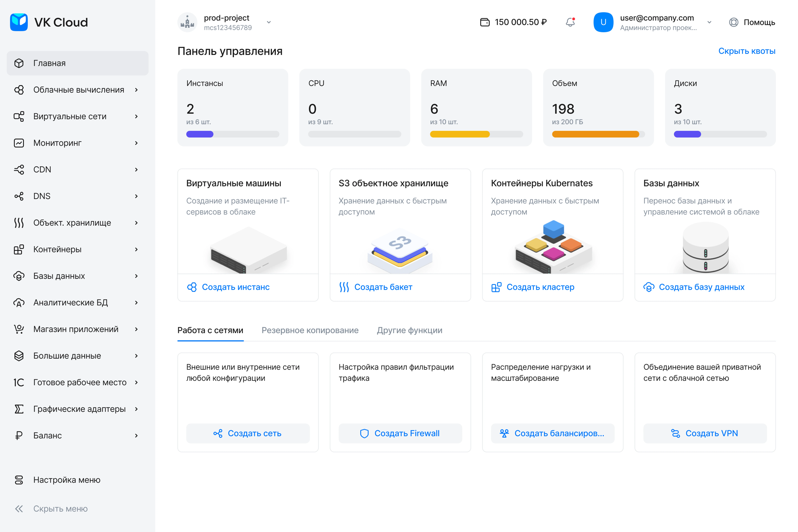
Task: Select the Контейнеры sidebar icon
Action: pos(19,249)
